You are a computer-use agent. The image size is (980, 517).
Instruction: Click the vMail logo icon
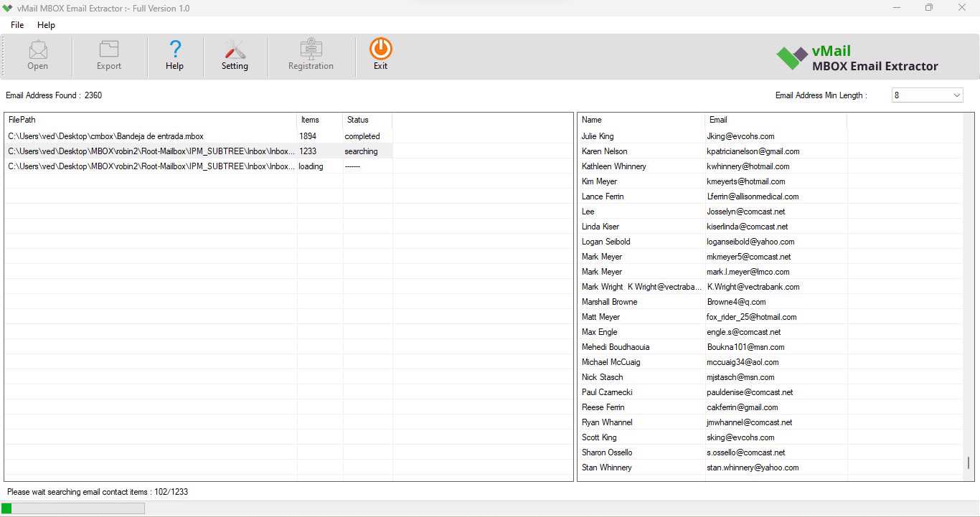tap(791, 58)
